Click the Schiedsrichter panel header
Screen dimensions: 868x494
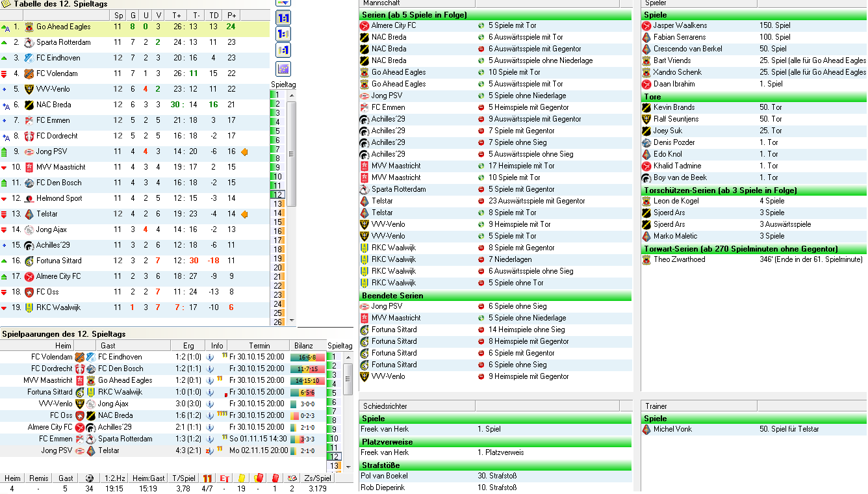(x=417, y=406)
